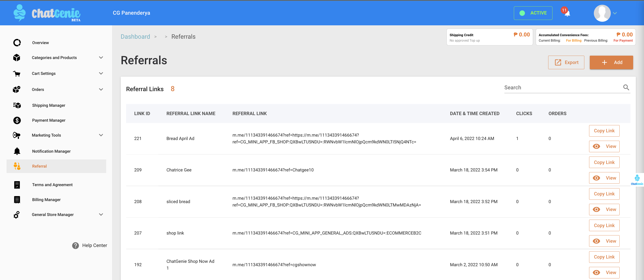
Task: Expand the Cart Settings chevron
Action: (101, 74)
